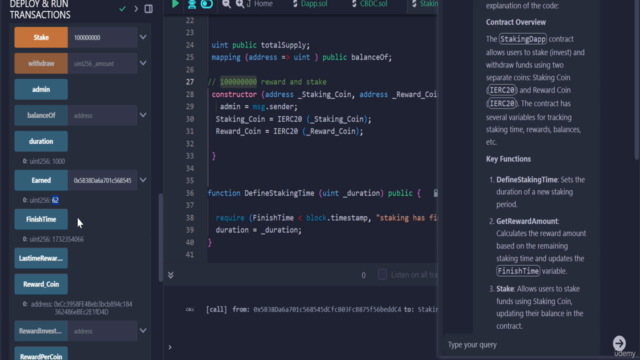Click the Reward_Coin address result

[78, 308]
